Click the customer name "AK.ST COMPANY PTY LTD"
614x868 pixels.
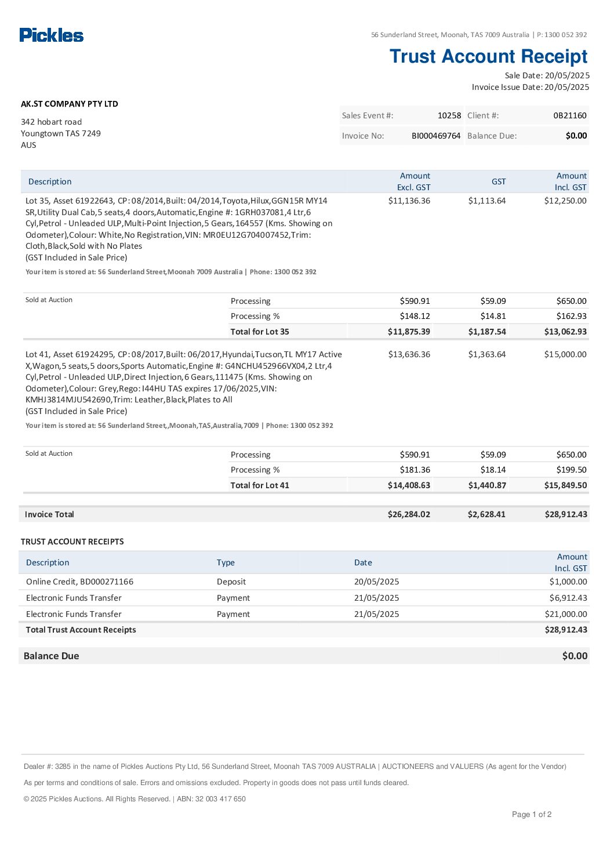(x=70, y=104)
